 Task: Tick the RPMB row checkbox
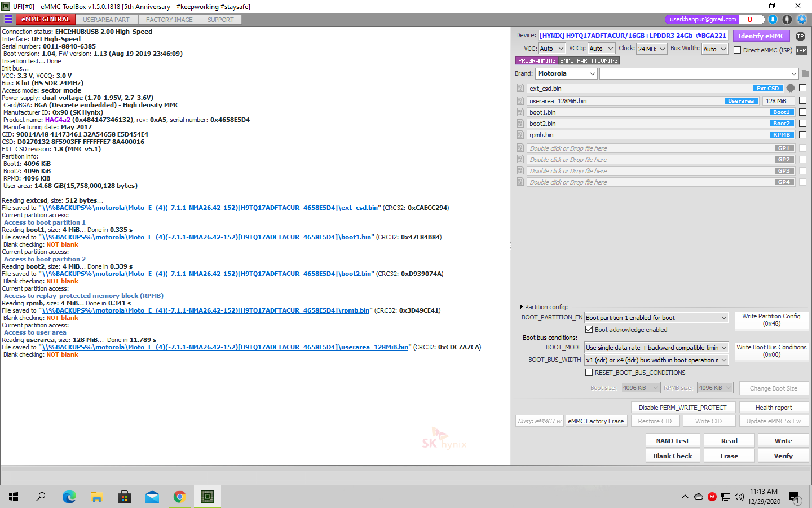802,134
